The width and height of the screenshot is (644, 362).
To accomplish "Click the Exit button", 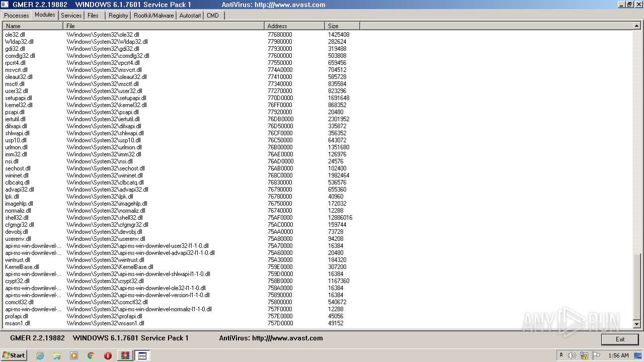I will 620,339.
